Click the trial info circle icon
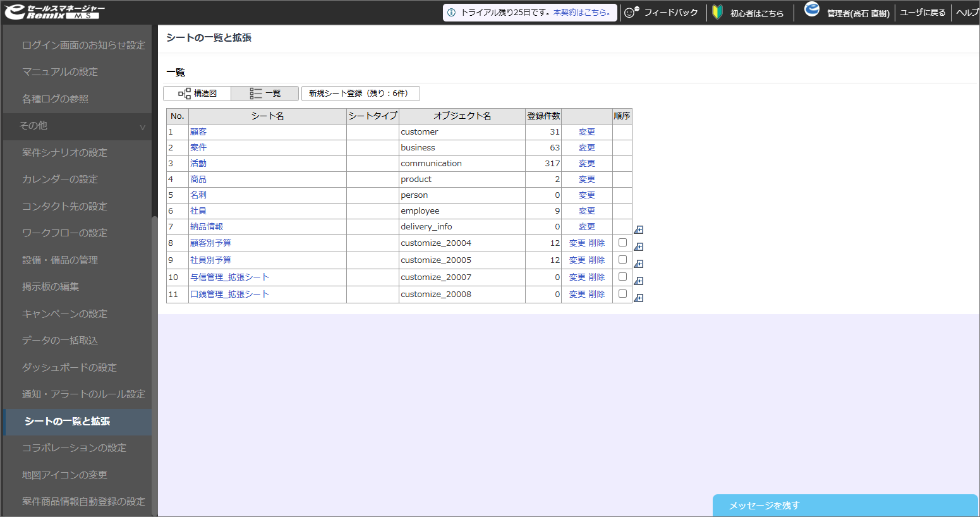 pos(452,13)
